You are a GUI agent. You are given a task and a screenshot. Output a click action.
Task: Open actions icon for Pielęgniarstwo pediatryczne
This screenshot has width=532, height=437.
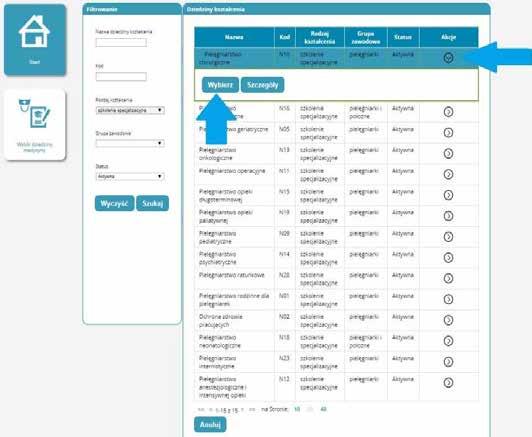pyautogui.click(x=448, y=237)
